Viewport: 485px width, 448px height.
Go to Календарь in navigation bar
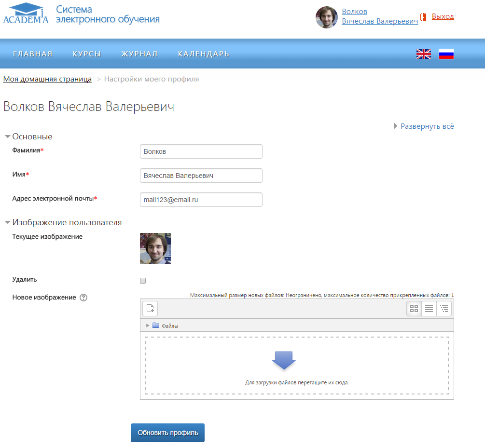click(203, 54)
